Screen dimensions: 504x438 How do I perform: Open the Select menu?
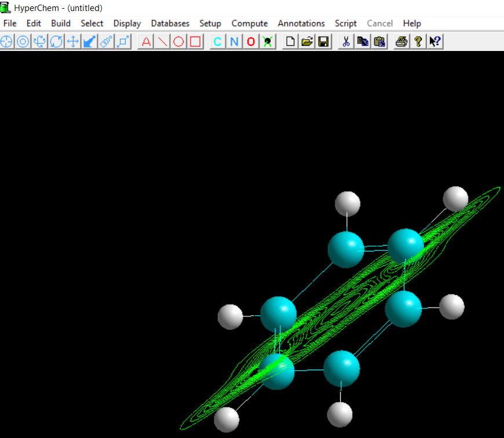click(92, 23)
